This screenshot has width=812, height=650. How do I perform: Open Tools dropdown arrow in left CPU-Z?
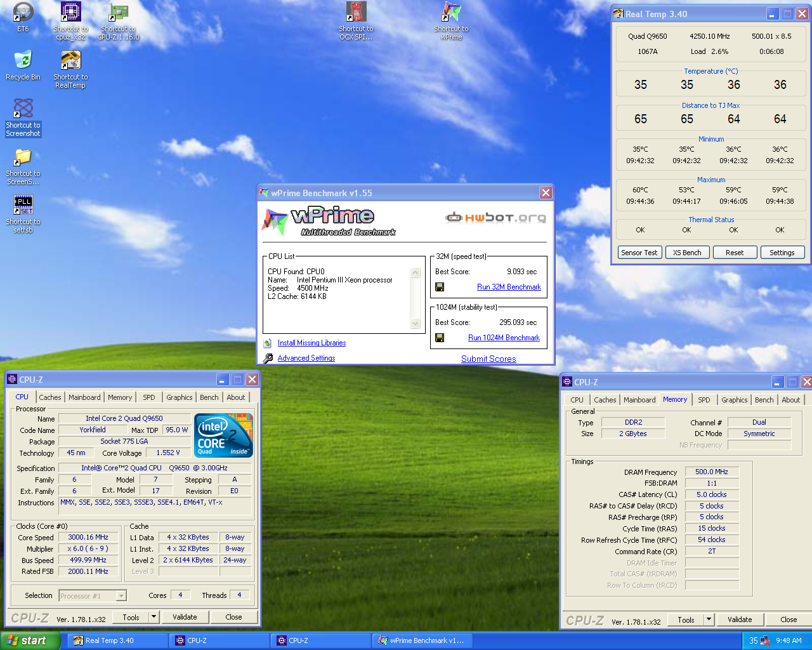[154, 617]
